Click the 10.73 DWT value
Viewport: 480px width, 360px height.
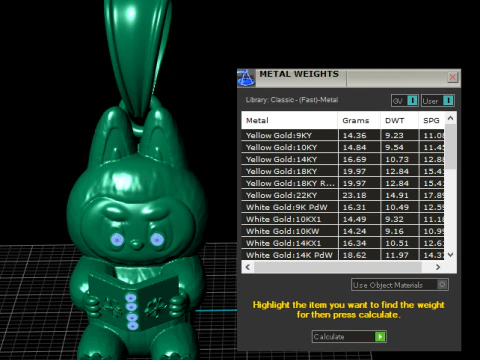point(397,159)
